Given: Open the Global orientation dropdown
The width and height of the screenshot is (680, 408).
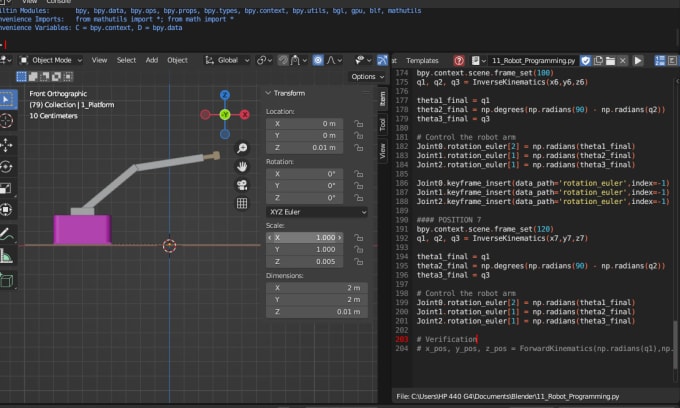Looking at the screenshot, I should tap(227, 60).
